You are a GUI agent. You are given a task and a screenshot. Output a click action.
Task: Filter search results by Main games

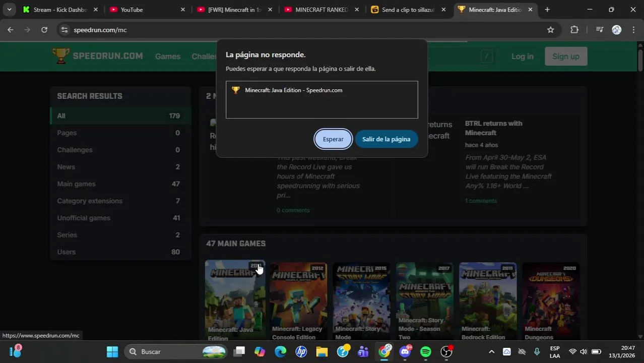pos(120,184)
